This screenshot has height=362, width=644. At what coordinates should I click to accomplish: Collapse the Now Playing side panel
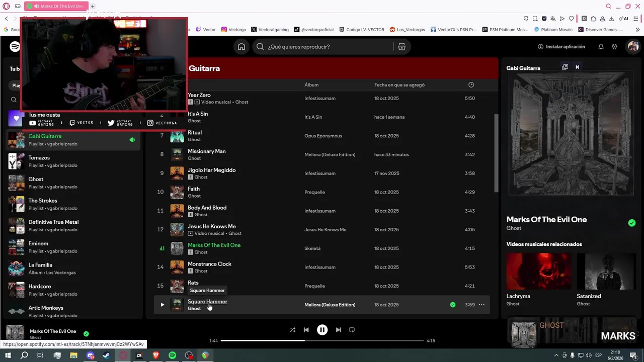pos(577,67)
